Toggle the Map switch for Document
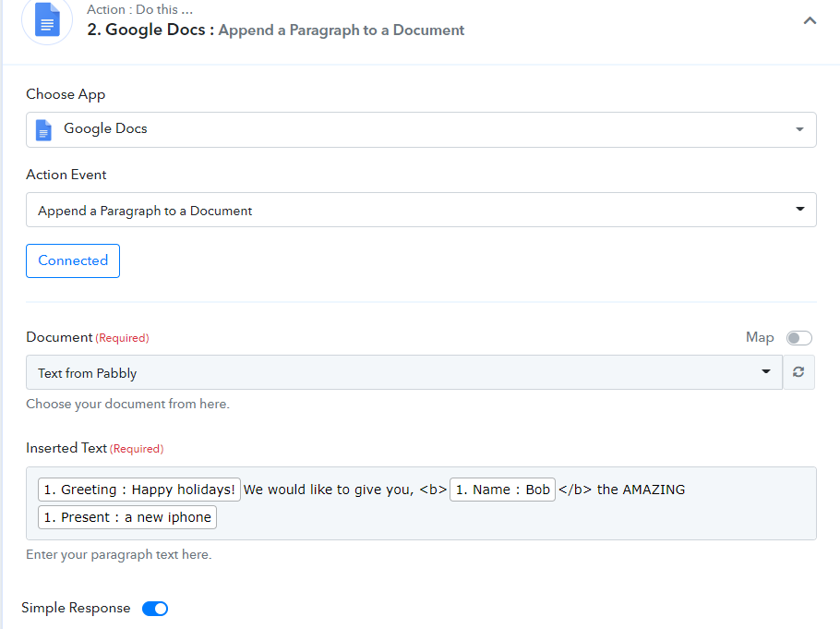The image size is (840, 629). click(x=798, y=338)
